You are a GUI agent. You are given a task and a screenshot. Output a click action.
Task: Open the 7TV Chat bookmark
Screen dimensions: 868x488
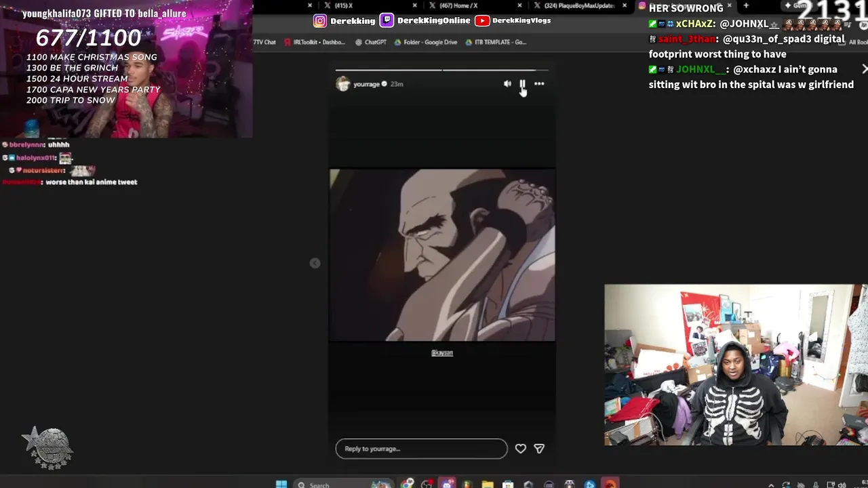(264, 42)
